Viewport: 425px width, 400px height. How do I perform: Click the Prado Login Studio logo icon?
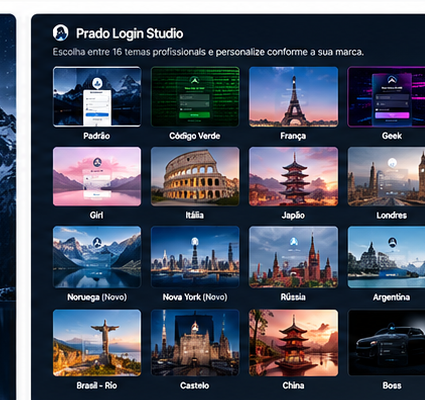[61, 33]
